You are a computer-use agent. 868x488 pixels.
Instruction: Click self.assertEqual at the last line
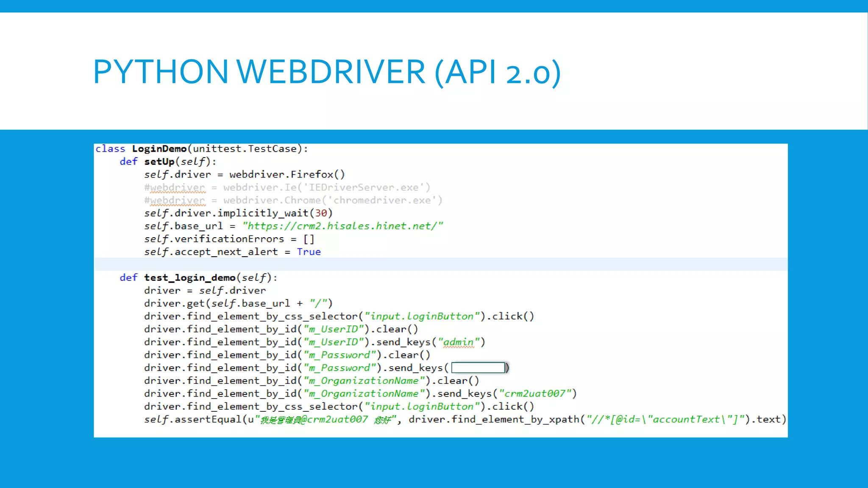coord(192,419)
